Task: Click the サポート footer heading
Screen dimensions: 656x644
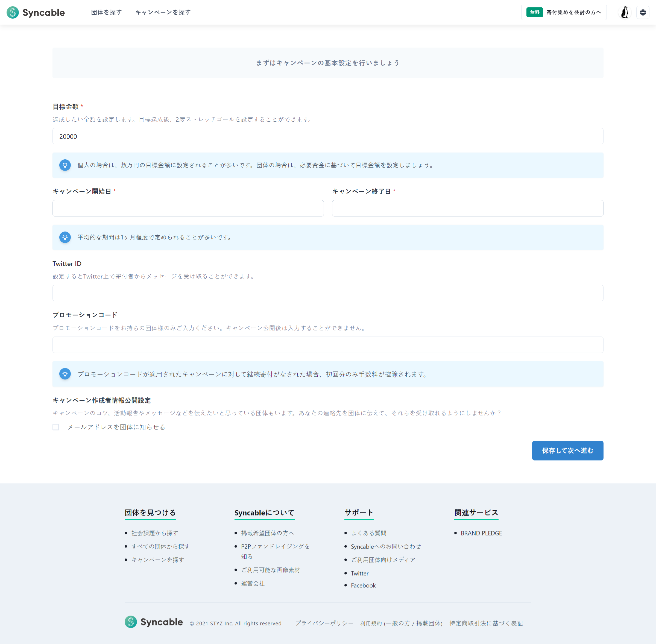Action: (359, 513)
